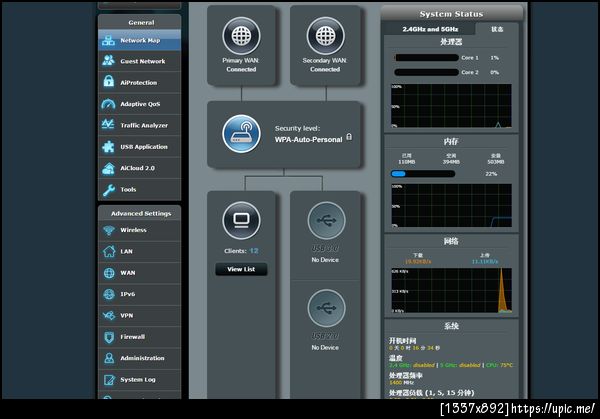Select the router icon in network map
Viewport: 600px width, 419px height.
[241, 134]
